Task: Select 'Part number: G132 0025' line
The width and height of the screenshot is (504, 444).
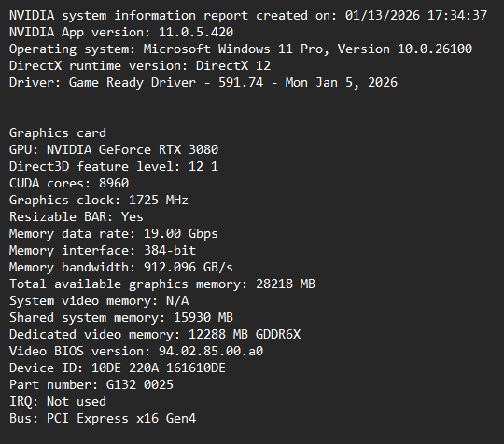Action: click(x=91, y=385)
